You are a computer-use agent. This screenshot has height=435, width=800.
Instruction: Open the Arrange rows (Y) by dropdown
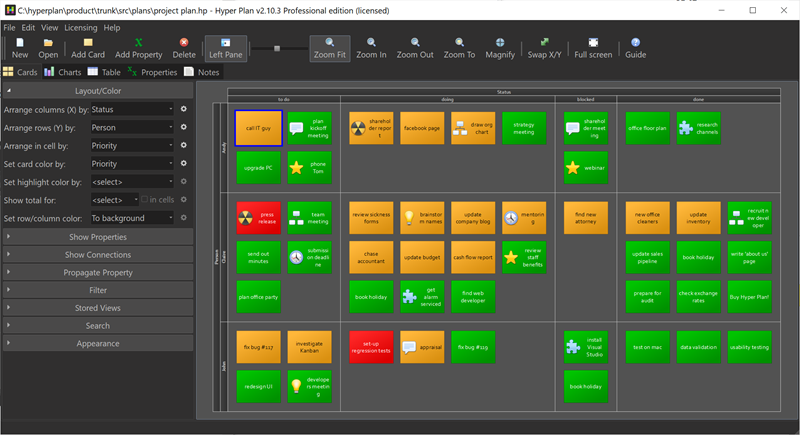(x=131, y=127)
